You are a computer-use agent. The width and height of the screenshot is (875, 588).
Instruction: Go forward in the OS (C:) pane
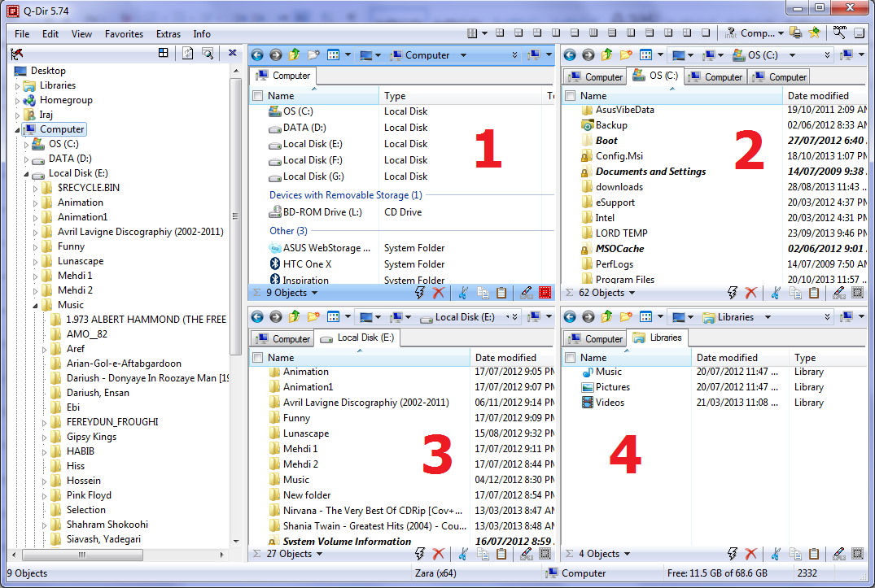coord(588,54)
